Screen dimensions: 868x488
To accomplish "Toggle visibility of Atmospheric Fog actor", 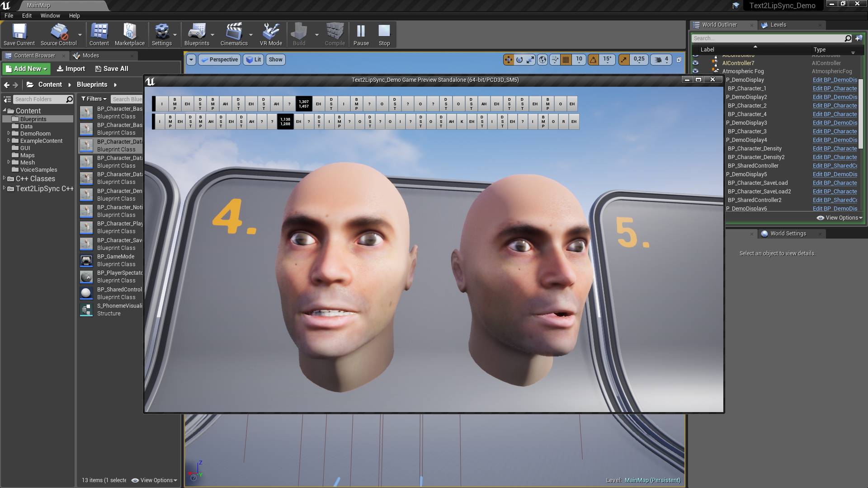I will click(695, 71).
